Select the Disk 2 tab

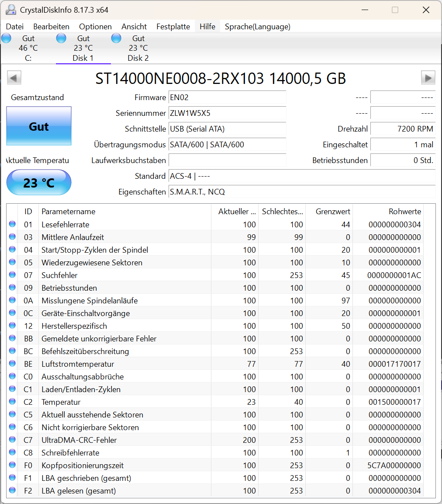[x=138, y=48]
